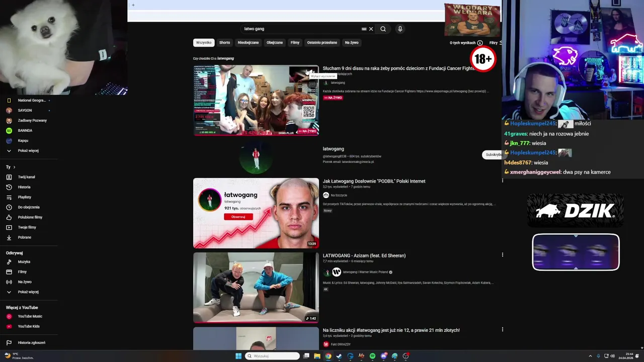This screenshot has height=362, width=644.
Task: Click the magnifier search button
Action: coord(383,29)
